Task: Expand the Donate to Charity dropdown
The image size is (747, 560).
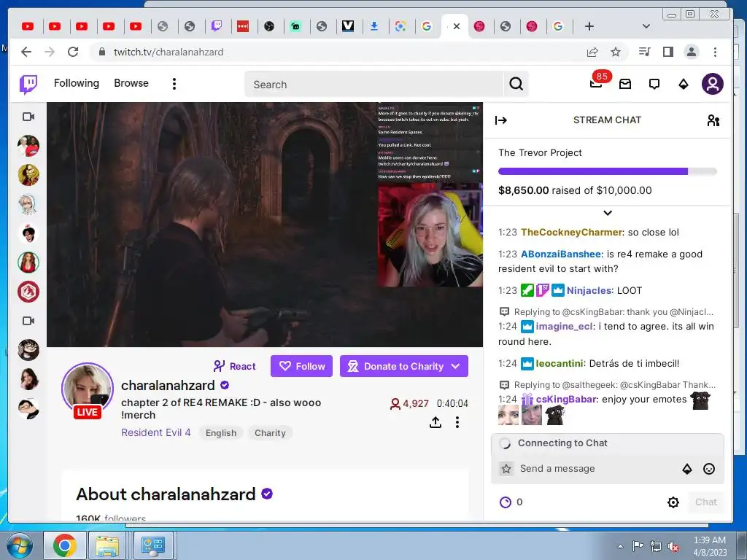Action: 455,366
